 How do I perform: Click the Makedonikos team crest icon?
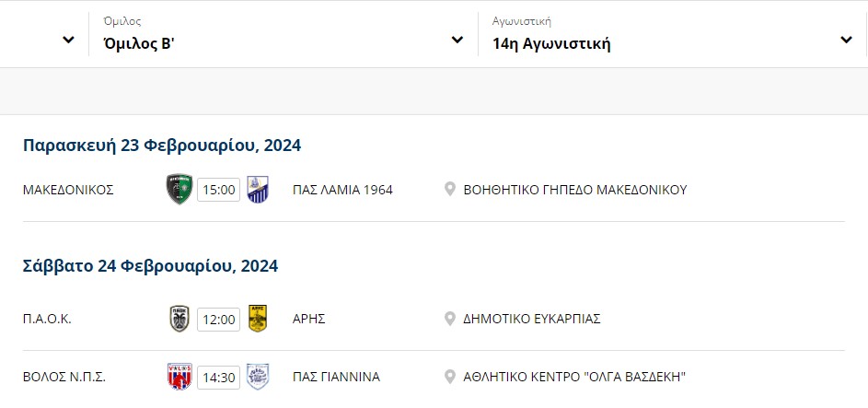click(x=179, y=190)
